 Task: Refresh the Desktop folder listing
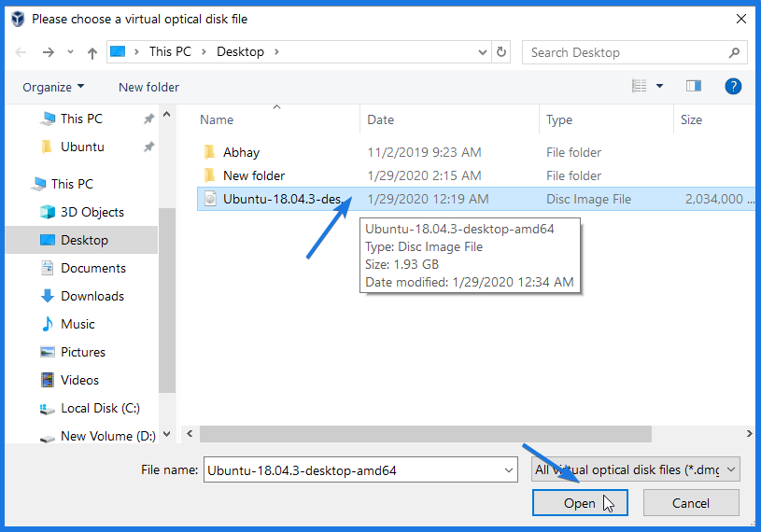coord(501,52)
